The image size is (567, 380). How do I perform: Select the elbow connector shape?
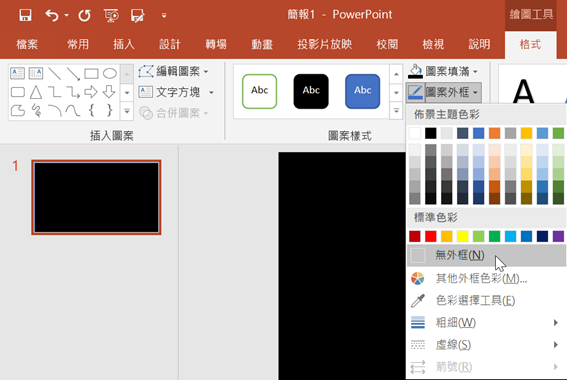[55, 92]
